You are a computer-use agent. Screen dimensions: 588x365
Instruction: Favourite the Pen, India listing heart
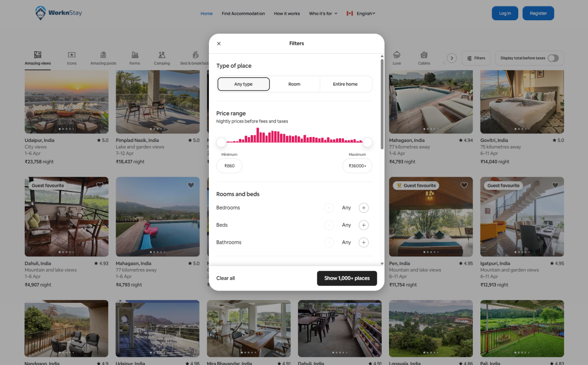click(464, 185)
